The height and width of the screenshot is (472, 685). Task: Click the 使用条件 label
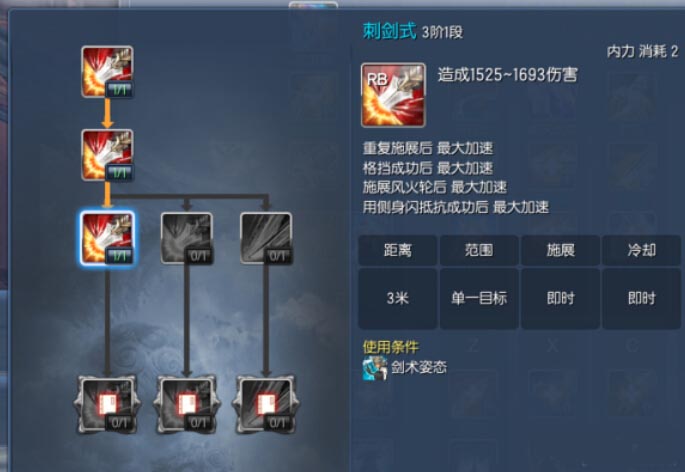coord(391,347)
